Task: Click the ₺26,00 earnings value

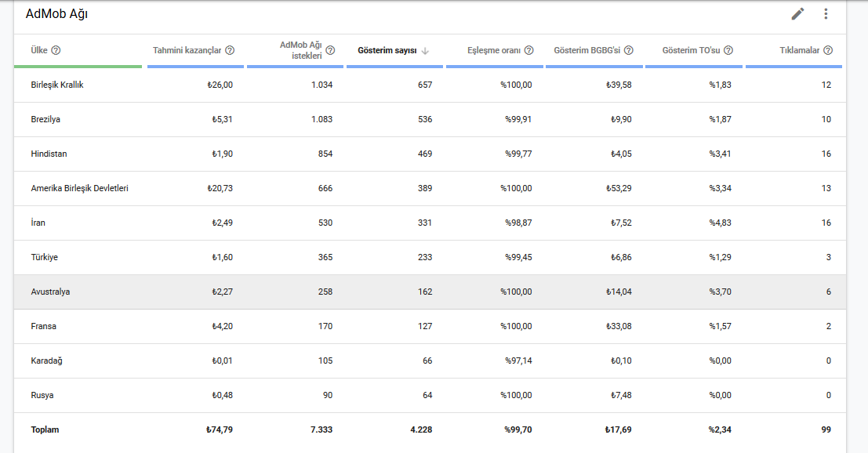Action: coord(220,85)
